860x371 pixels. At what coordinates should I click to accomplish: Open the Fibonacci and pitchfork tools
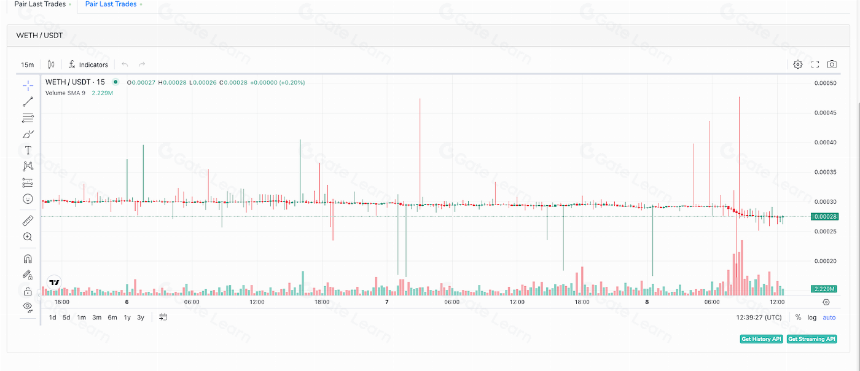coord(27,117)
